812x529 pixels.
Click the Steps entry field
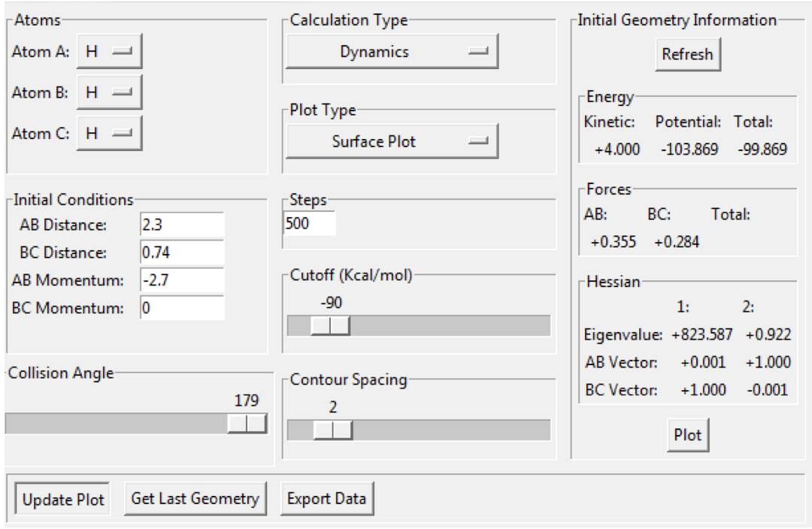(309, 224)
